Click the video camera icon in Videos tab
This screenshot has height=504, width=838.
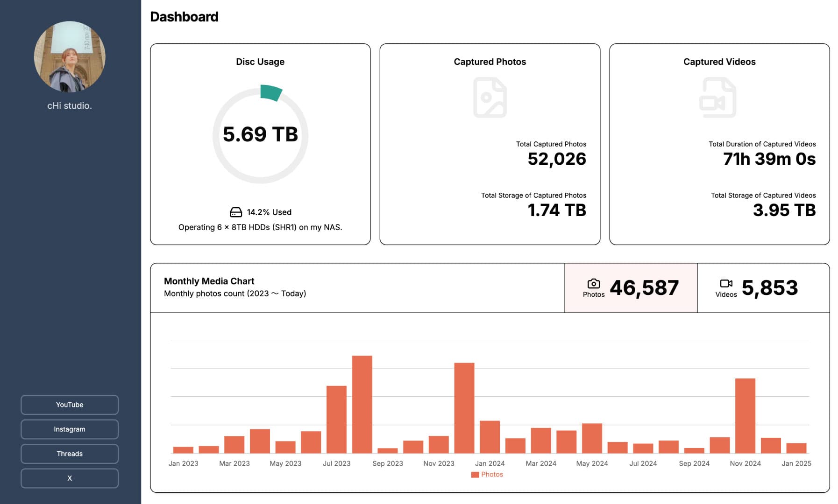point(726,283)
